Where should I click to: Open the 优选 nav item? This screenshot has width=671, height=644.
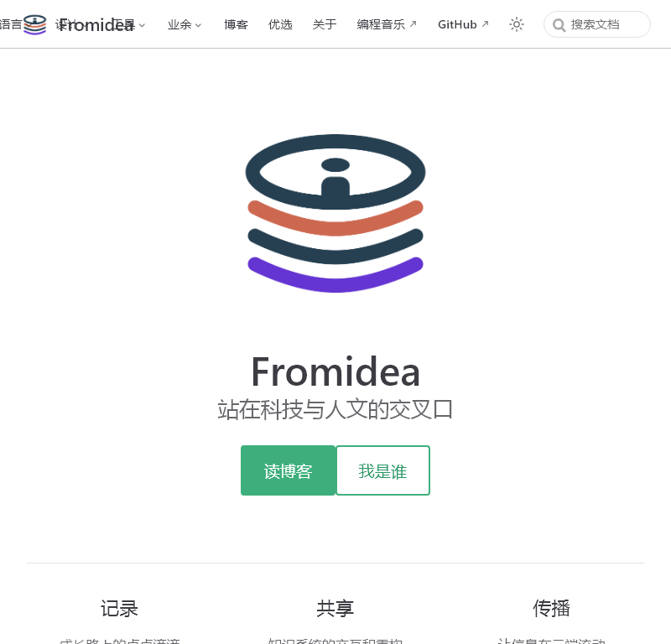280,24
